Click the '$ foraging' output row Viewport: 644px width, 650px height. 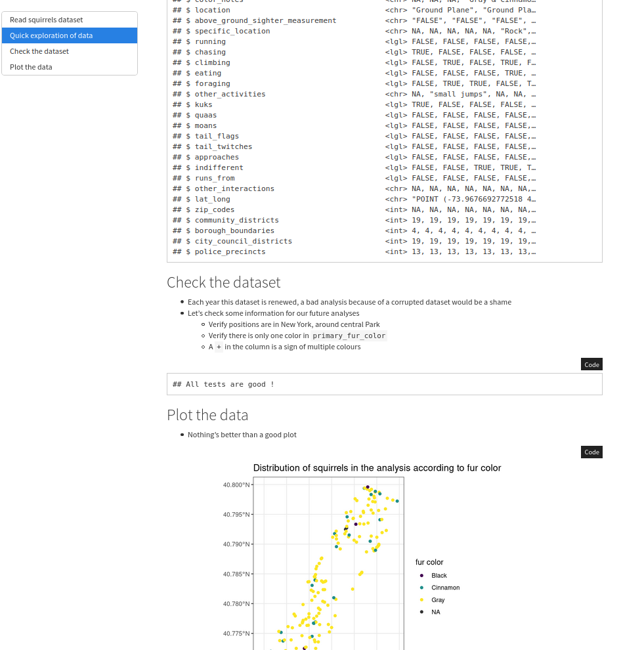click(x=354, y=84)
